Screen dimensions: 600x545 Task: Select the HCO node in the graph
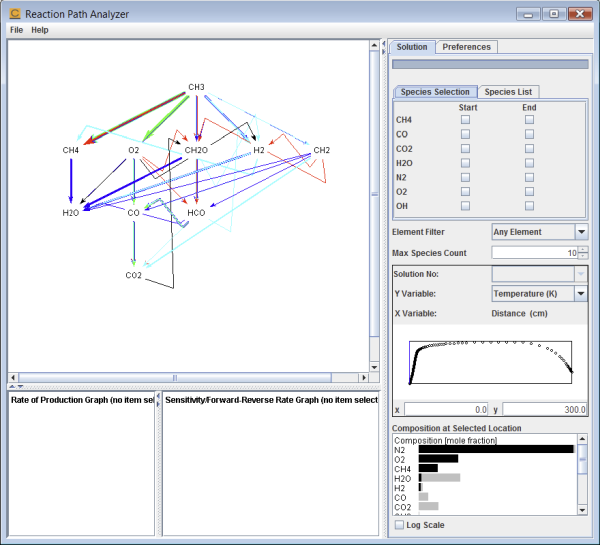(x=196, y=213)
